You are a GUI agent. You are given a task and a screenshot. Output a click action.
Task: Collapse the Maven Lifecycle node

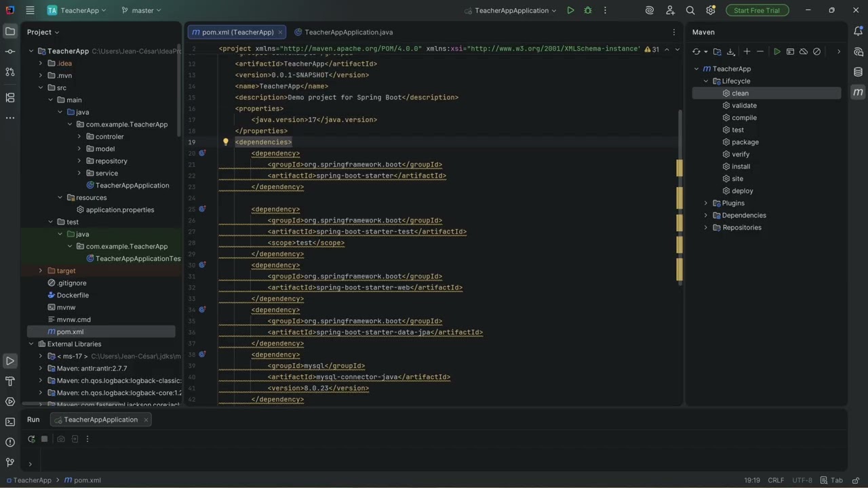pyautogui.click(x=706, y=81)
